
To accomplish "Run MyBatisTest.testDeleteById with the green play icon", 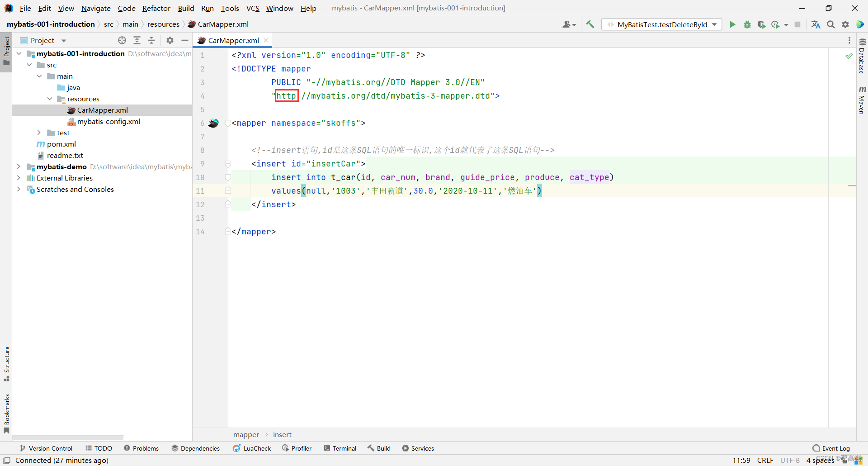I will pos(732,24).
